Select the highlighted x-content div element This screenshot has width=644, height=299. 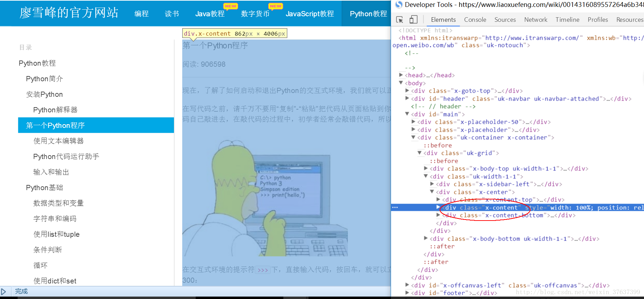pos(517,207)
